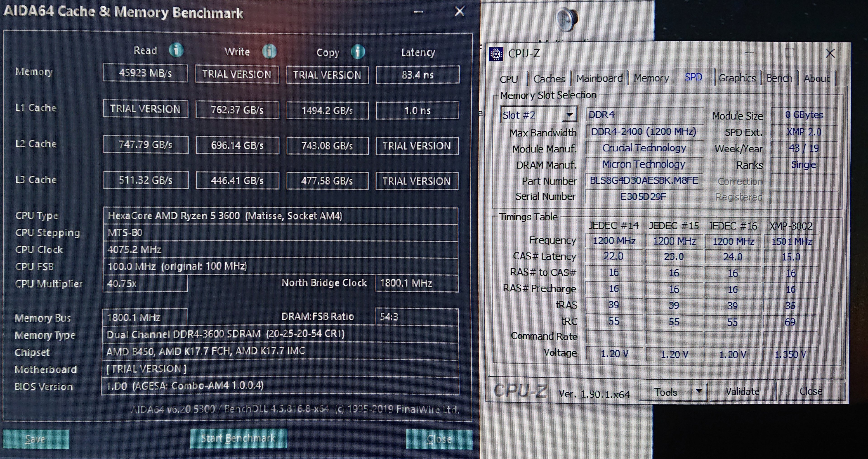Minimize the CPU-Z window

coord(749,53)
